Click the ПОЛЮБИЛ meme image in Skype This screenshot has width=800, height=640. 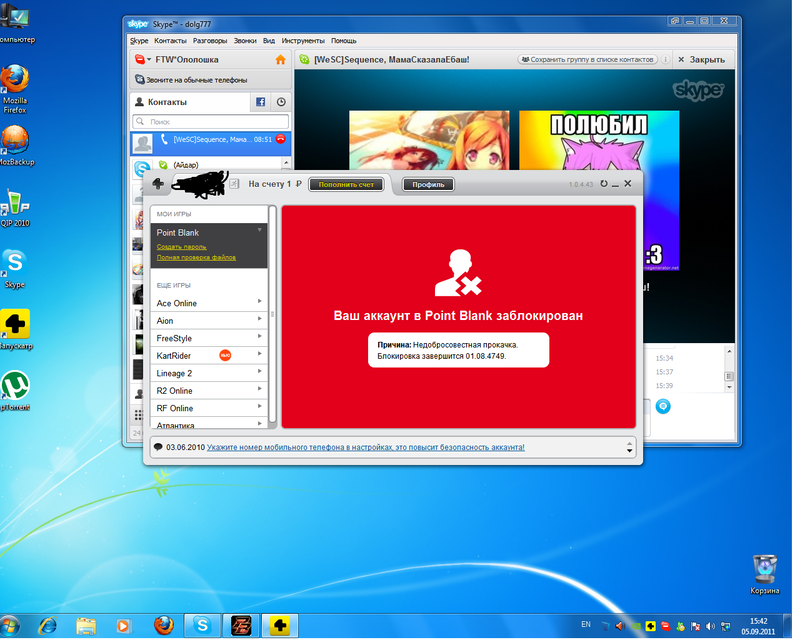(599, 140)
